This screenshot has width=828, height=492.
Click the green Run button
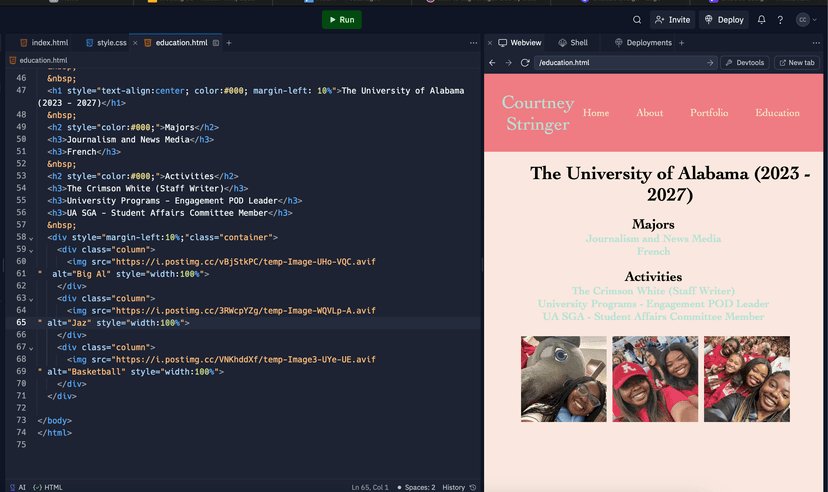point(341,20)
